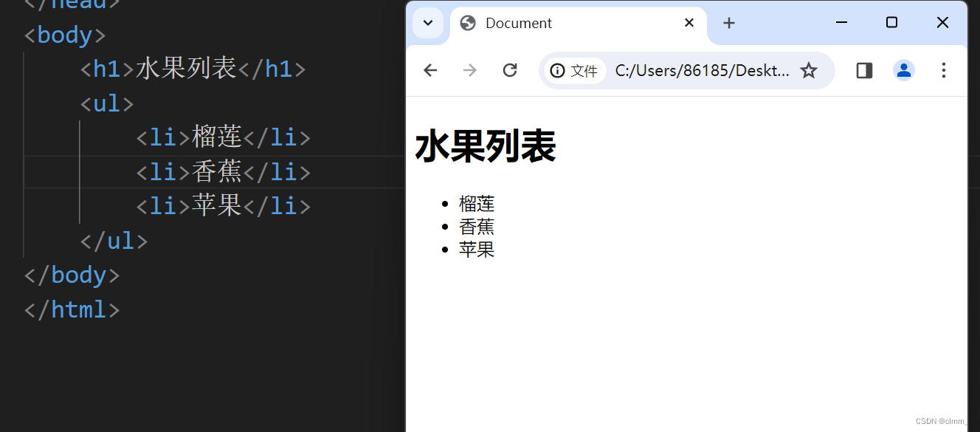Open the bookmark star icon
Screen dimensions: 980x432
tap(809, 70)
